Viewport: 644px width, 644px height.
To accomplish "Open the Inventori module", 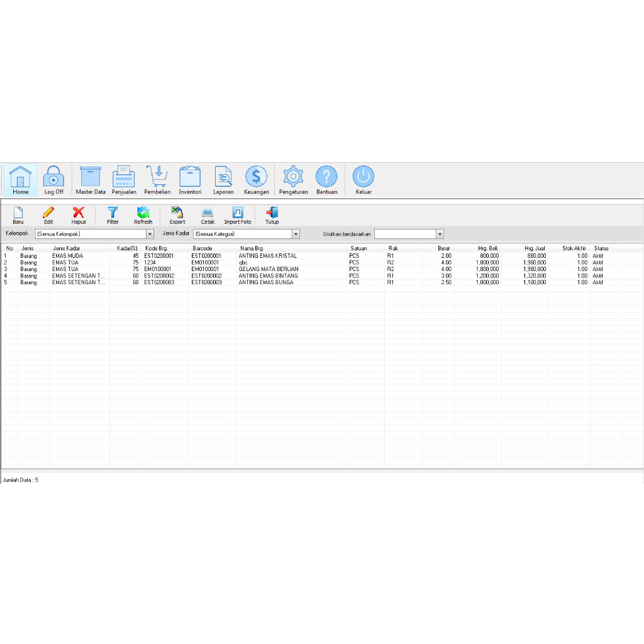I will coord(190,180).
